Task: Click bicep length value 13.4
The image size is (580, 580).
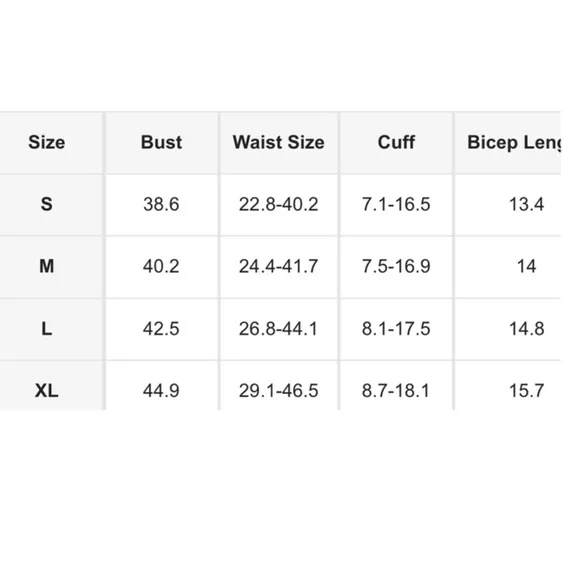Action: coord(526,204)
